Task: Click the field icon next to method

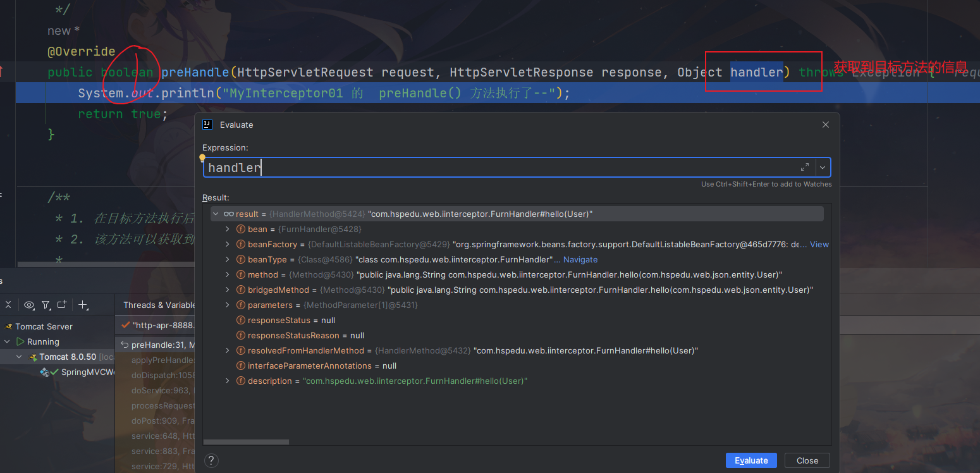Action: [241, 274]
